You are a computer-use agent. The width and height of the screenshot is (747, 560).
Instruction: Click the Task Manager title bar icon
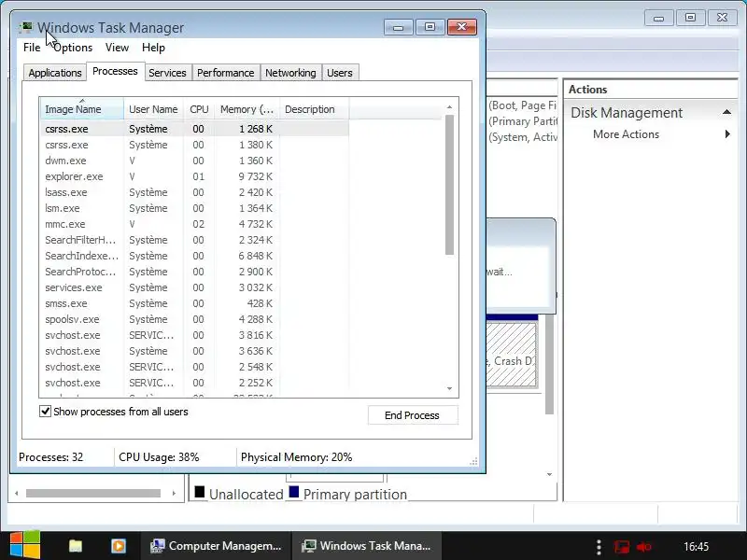tap(26, 28)
